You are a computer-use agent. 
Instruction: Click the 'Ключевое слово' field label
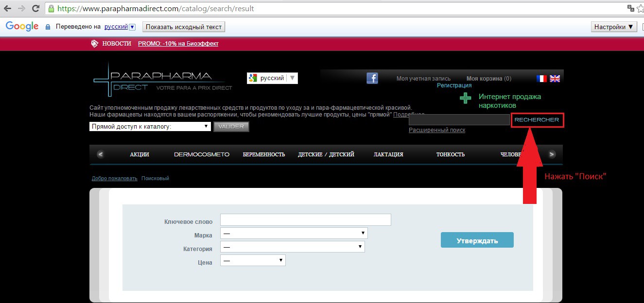(x=189, y=222)
